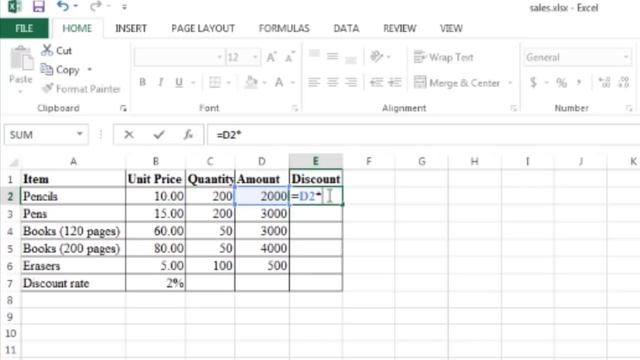Screen dimensions: 640x360
Task: Expand the Copy options arrow
Action: pos(89,70)
